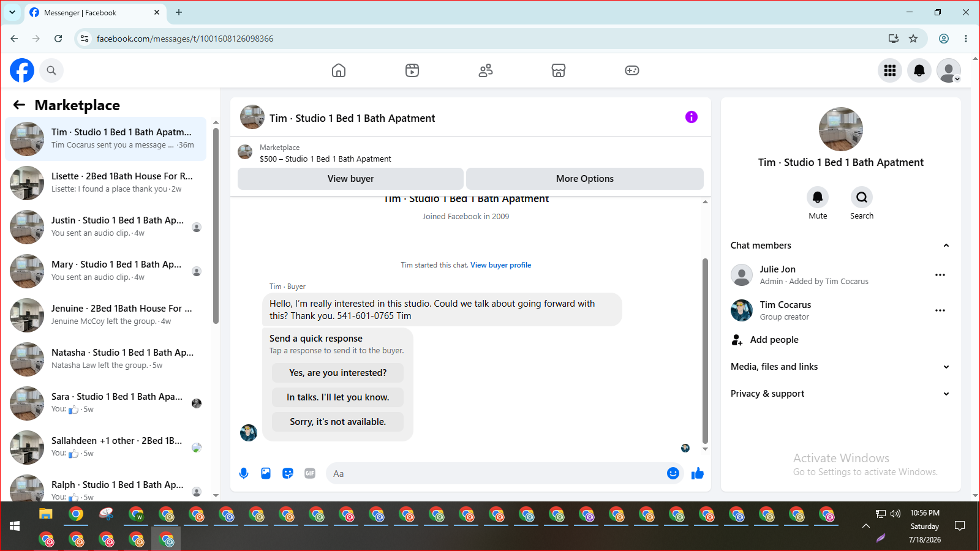This screenshot has height=551, width=980.
Task: Open the View buyer profile link
Action: click(500, 265)
